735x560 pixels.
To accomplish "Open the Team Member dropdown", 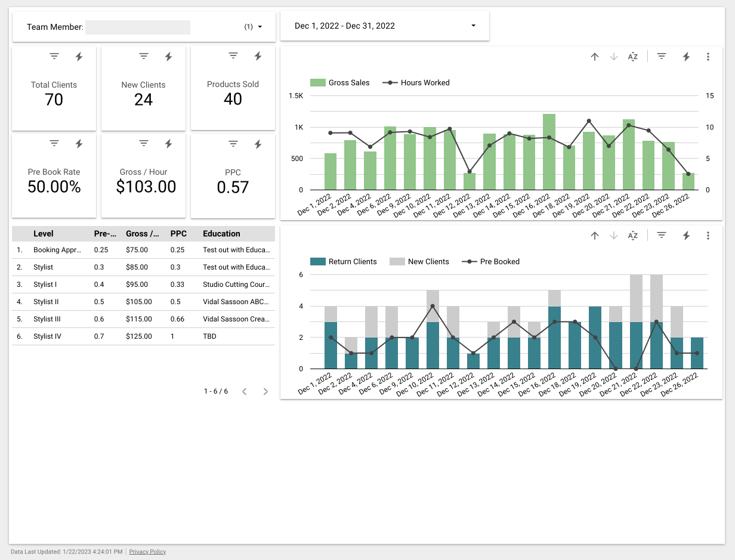I will 260,27.
